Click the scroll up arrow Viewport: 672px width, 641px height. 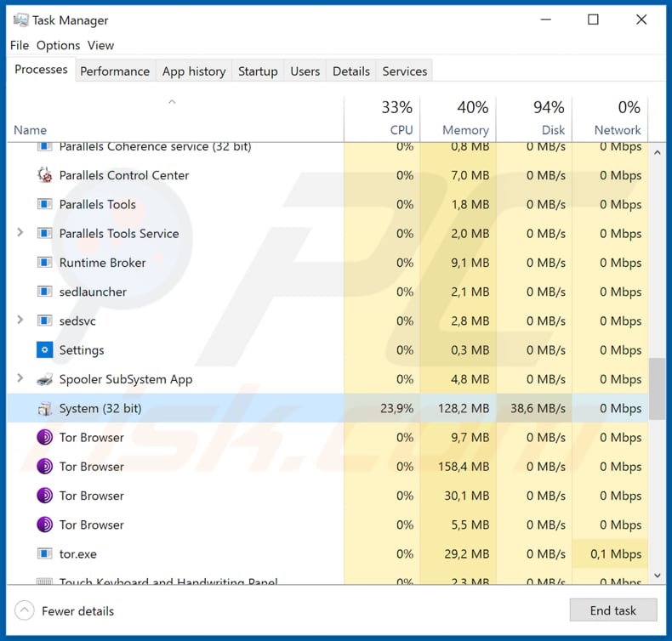[657, 152]
